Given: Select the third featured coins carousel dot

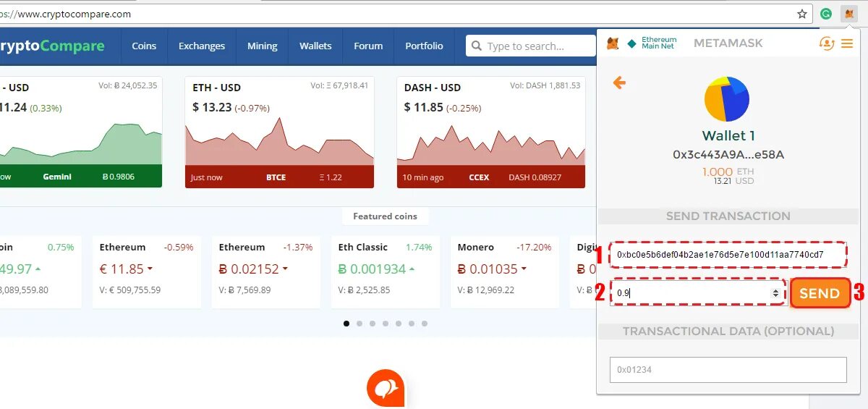Looking at the screenshot, I should click(x=373, y=324).
